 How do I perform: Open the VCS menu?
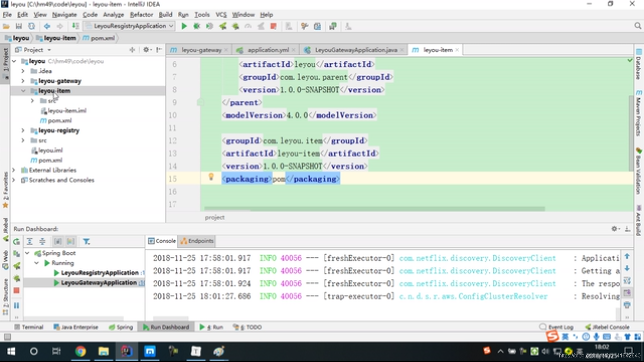pyautogui.click(x=221, y=15)
